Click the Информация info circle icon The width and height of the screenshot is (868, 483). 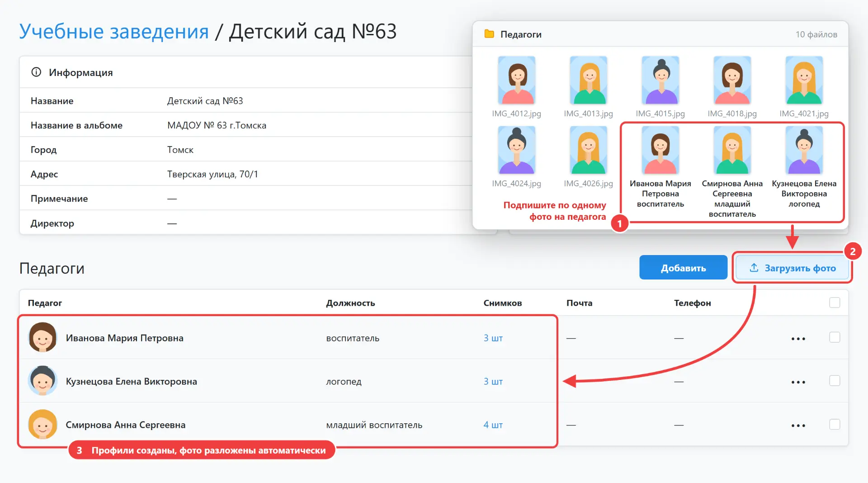click(x=36, y=72)
